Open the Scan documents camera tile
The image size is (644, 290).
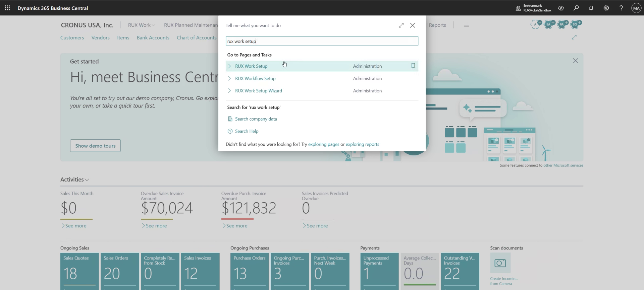(500, 263)
